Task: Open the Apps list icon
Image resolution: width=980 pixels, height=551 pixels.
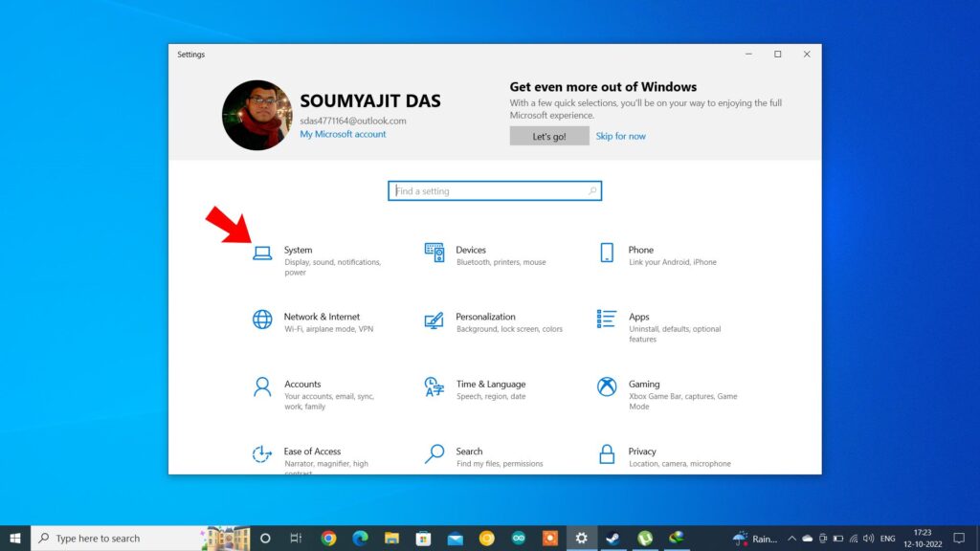Action: click(x=606, y=319)
